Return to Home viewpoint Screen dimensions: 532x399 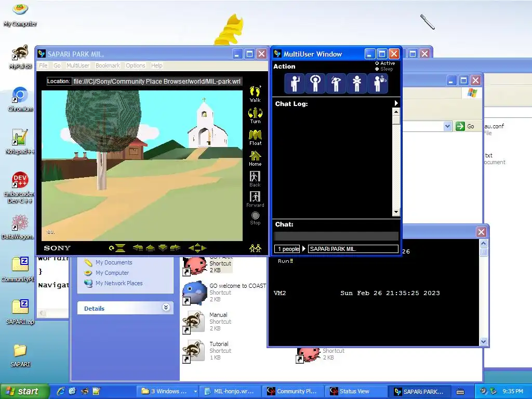tap(255, 158)
